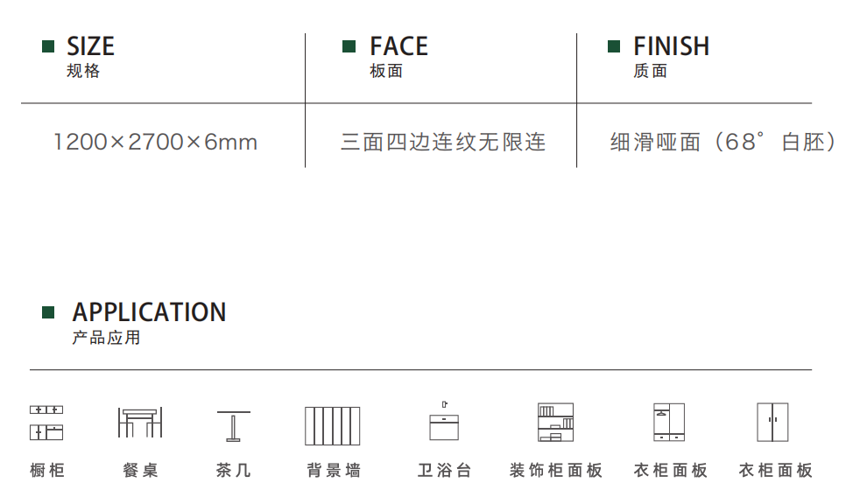Image resolution: width=860 pixels, height=504 pixels.
Task: Click the 卫浴台 text label
Action: click(444, 471)
